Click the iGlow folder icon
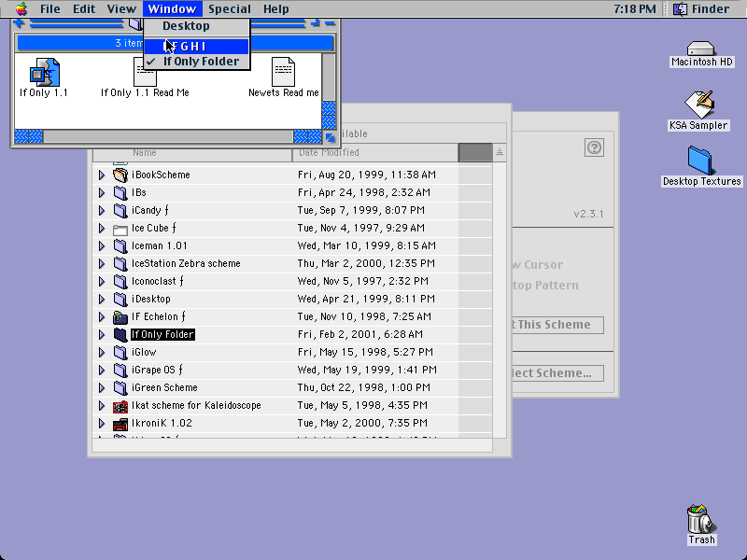747x560 pixels. point(120,352)
